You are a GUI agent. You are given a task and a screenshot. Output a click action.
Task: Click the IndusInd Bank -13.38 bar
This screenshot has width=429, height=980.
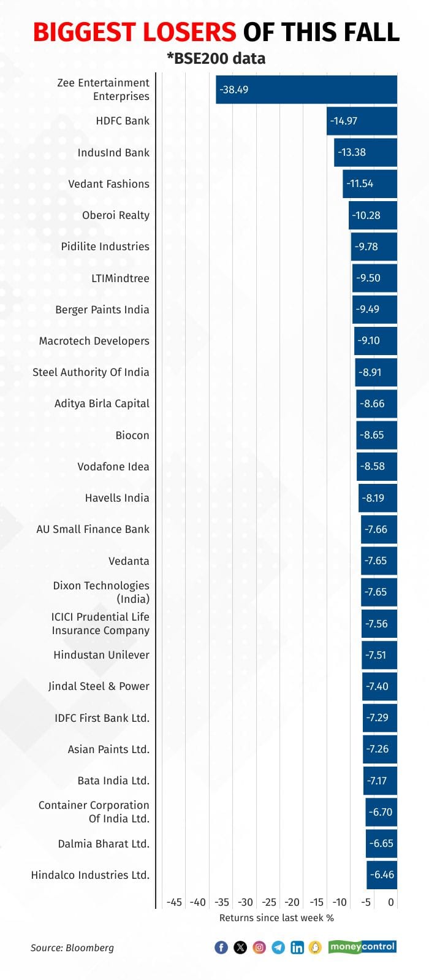365,152
